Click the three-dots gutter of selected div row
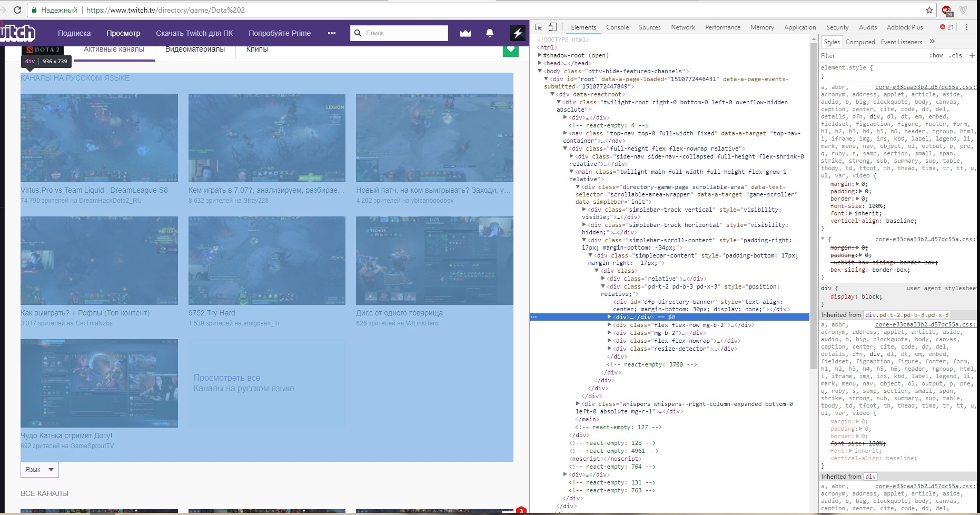The height and width of the screenshot is (515, 980). click(533, 317)
